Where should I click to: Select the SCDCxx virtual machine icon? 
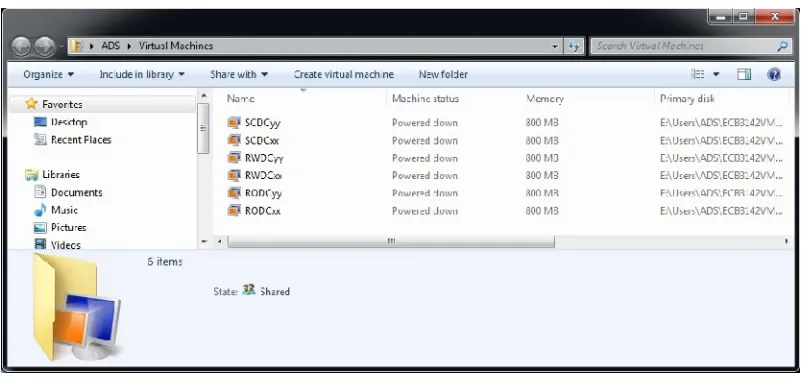(234, 140)
